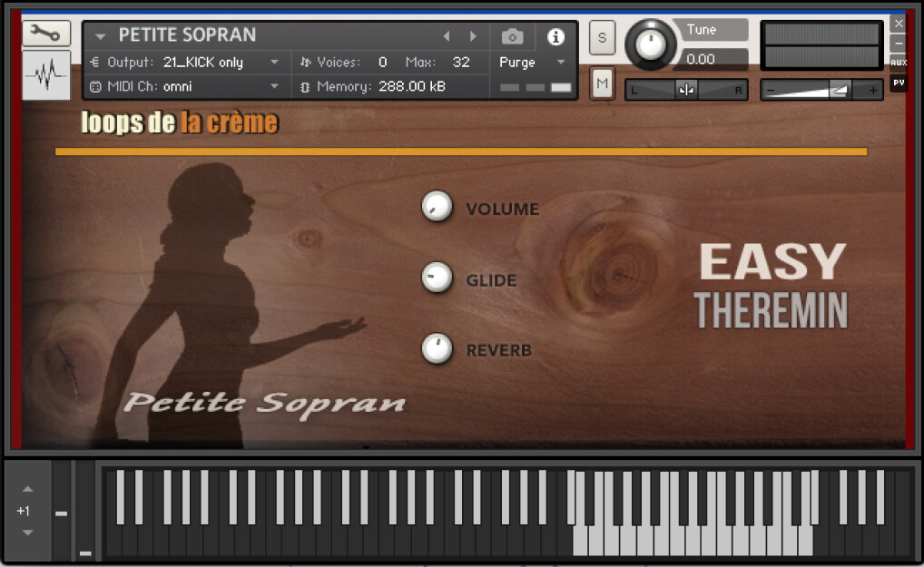Click the GLIDE knob
Screen dimensions: 924x567
[x=437, y=278]
